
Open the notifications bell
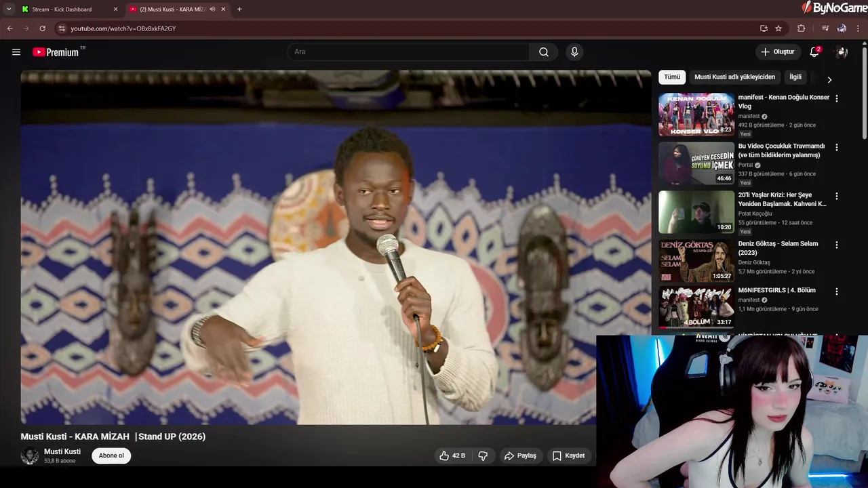pyautogui.click(x=815, y=52)
